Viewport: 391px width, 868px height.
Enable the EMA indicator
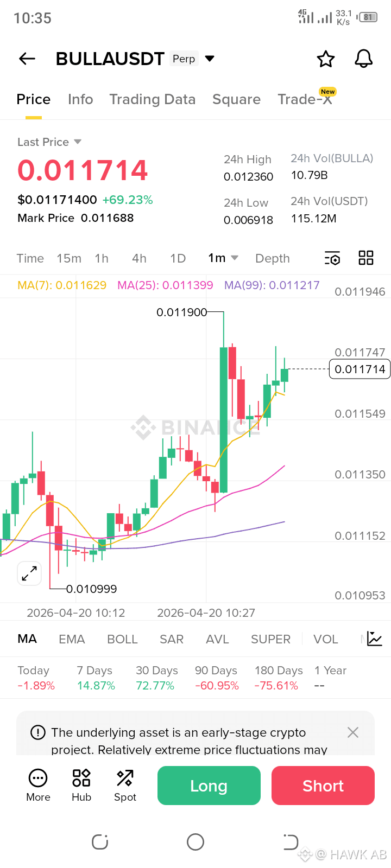[x=72, y=639]
